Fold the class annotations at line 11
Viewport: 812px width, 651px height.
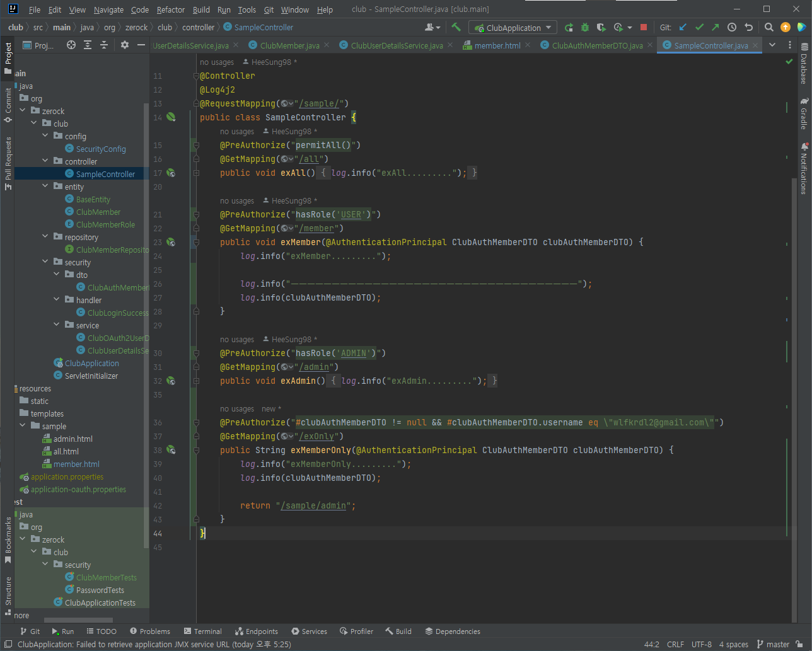coord(196,76)
